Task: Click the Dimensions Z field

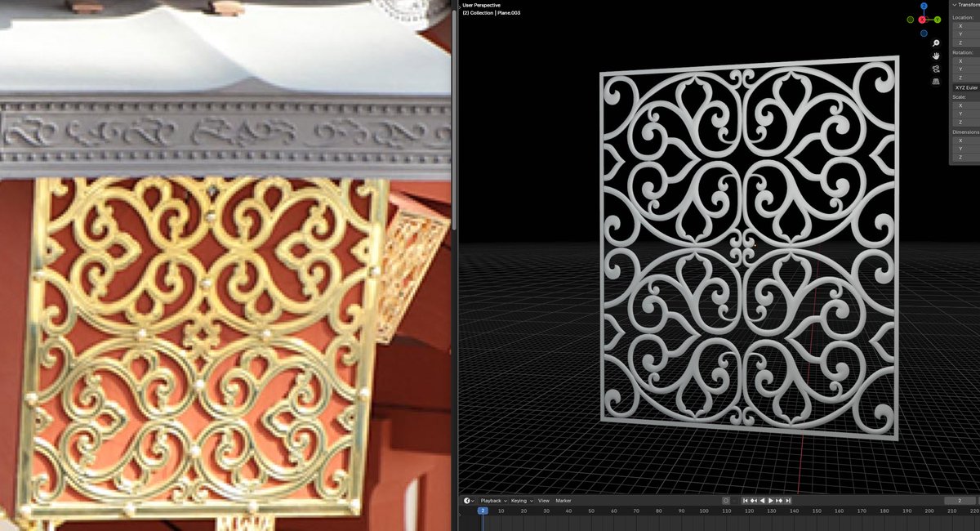Action: (x=966, y=157)
